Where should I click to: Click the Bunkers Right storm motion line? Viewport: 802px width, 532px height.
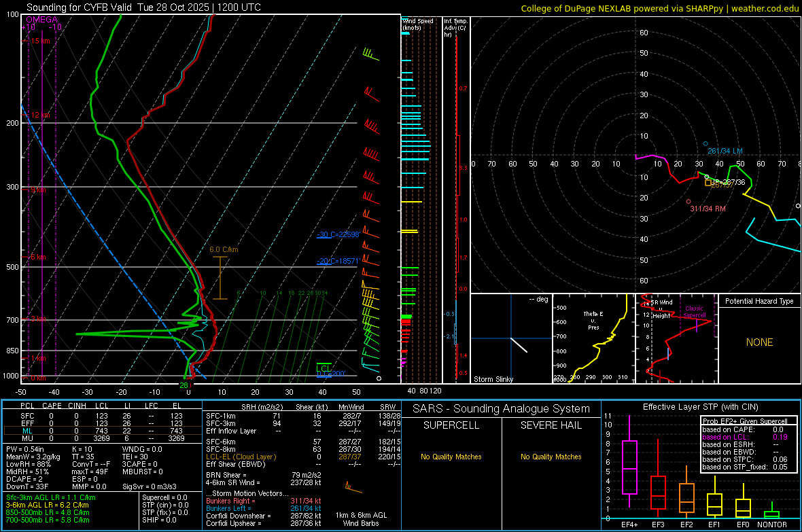pyautogui.click(x=264, y=501)
